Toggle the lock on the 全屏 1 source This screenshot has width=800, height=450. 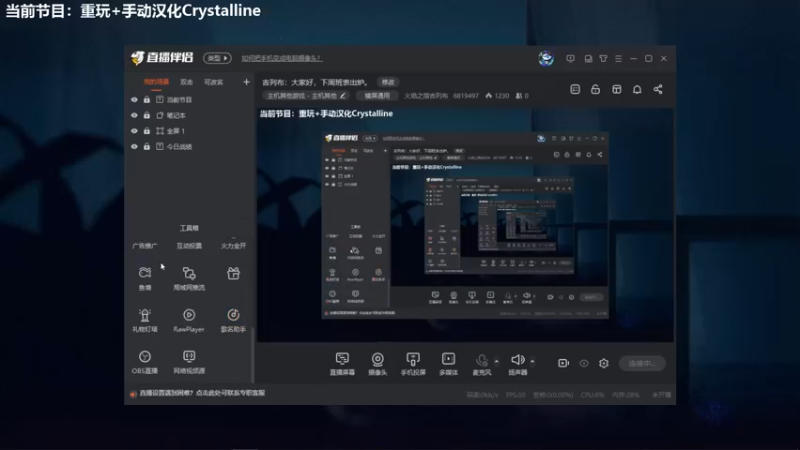click(x=147, y=131)
